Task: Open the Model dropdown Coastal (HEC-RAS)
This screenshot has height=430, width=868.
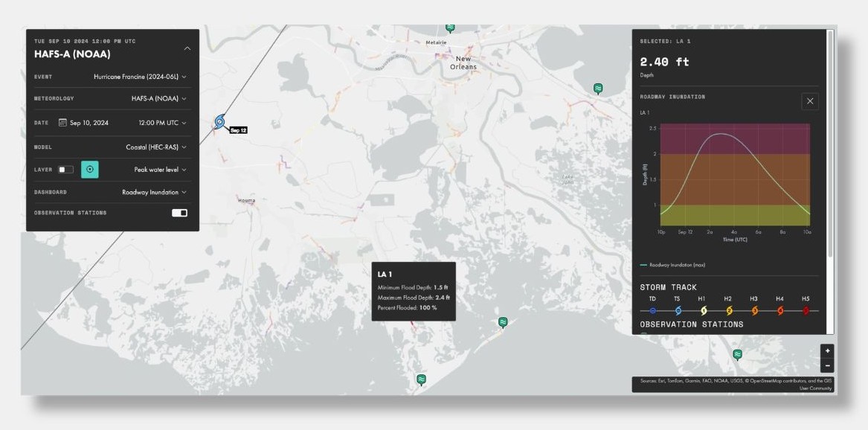Action: tap(156, 147)
